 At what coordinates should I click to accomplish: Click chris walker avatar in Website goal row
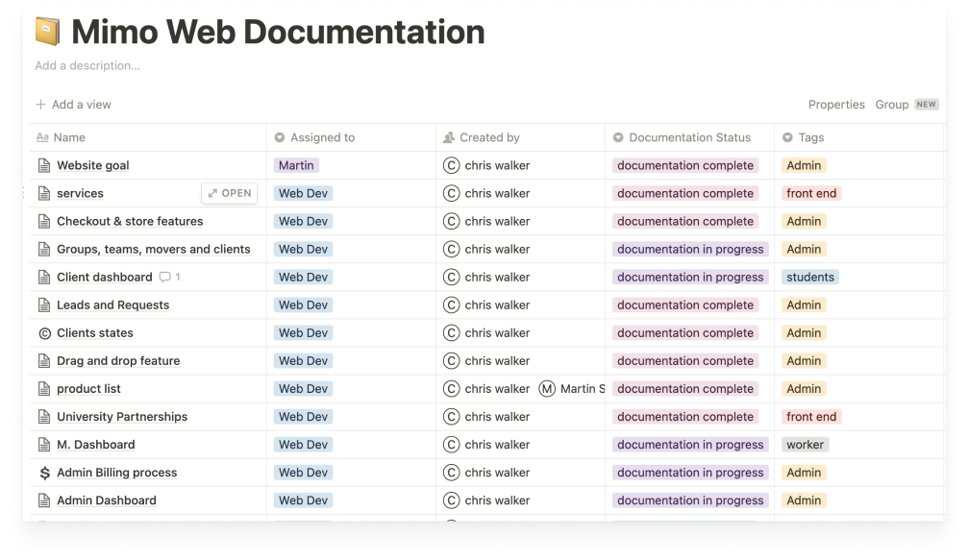[x=451, y=165]
